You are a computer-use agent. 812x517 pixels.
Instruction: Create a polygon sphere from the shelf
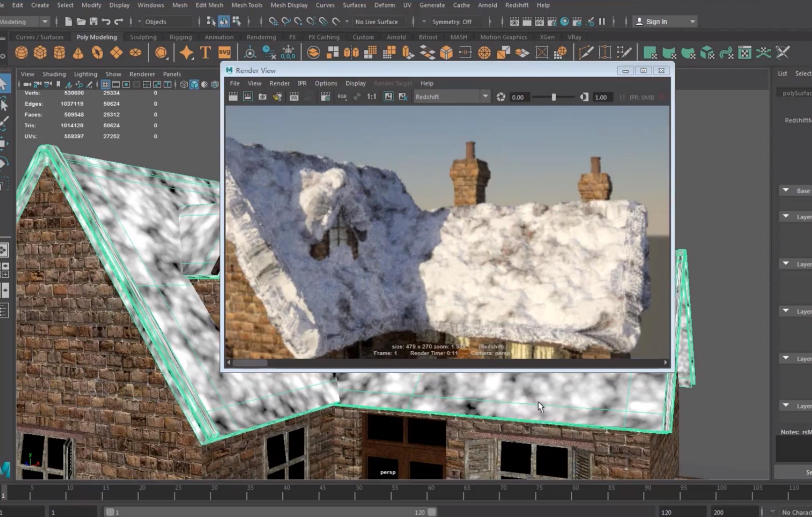tap(21, 52)
